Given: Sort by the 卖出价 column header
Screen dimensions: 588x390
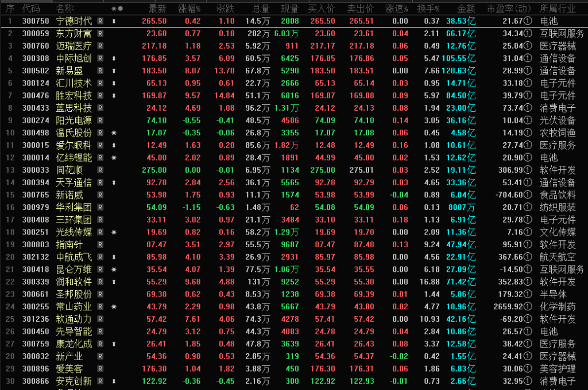Looking at the screenshot, I should 361,9.
